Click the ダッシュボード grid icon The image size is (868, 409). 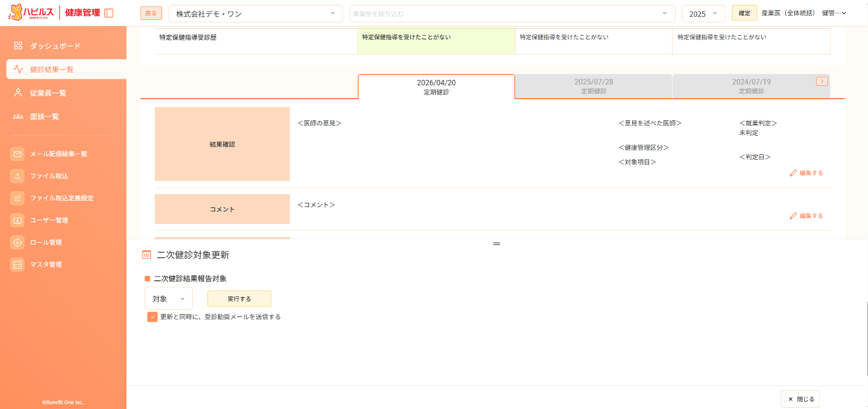(18, 46)
